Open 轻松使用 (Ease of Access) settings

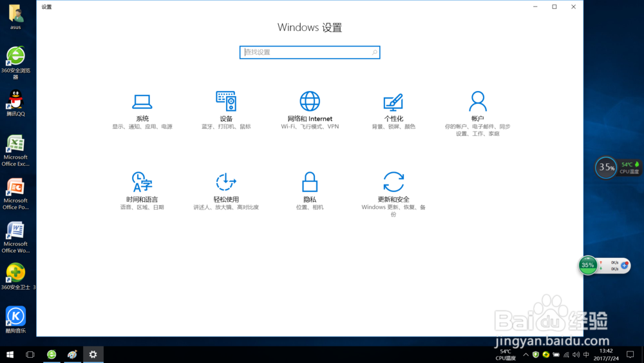pos(226,191)
